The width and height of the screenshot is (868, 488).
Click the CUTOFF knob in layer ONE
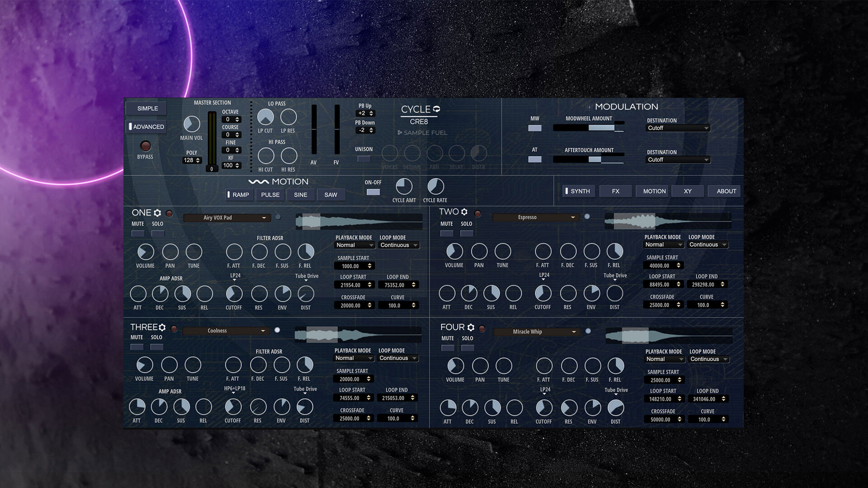coord(234,294)
